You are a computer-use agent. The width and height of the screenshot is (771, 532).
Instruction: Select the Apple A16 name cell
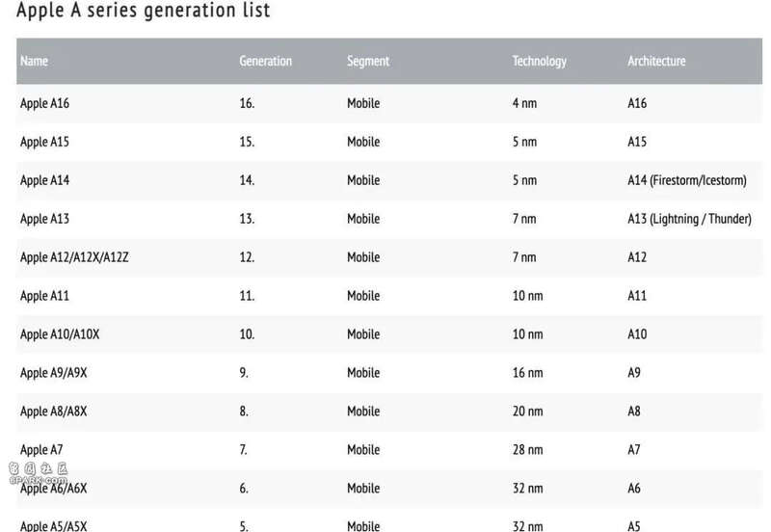point(44,103)
